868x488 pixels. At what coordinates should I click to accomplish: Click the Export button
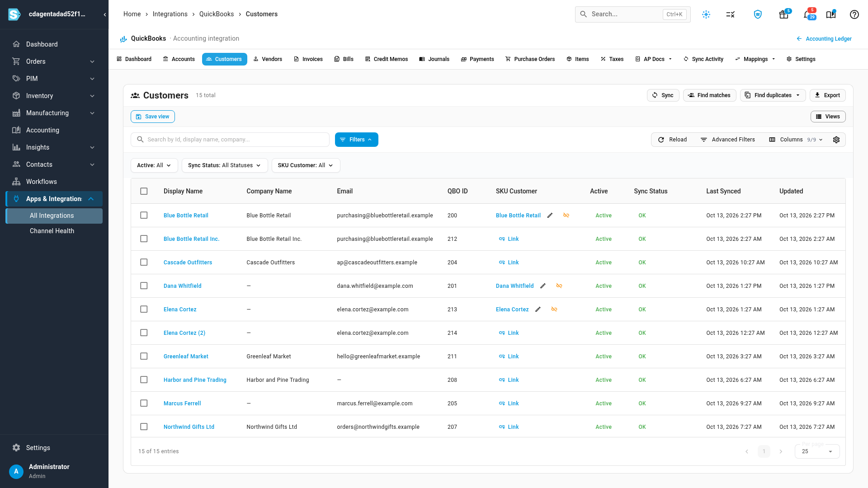coord(827,95)
